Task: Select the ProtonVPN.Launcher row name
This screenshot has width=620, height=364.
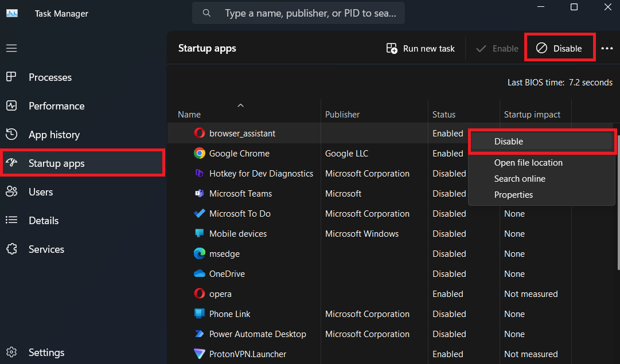Action: (248, 354)
